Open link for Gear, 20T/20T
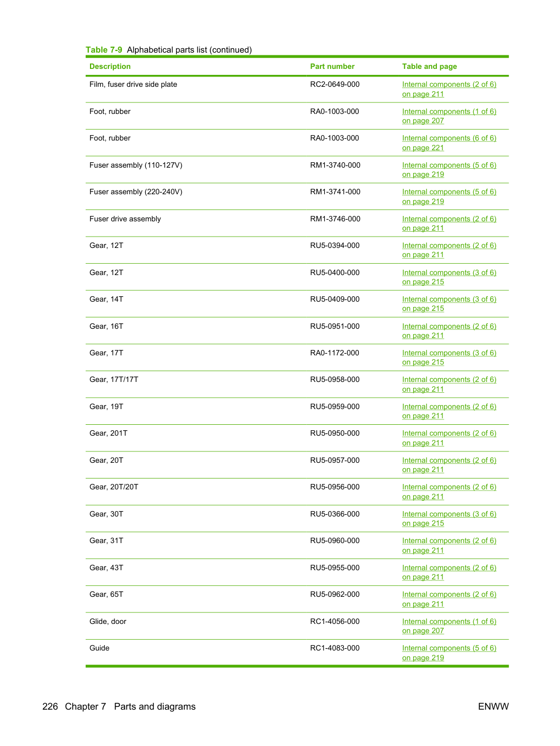 pos(449,492)
